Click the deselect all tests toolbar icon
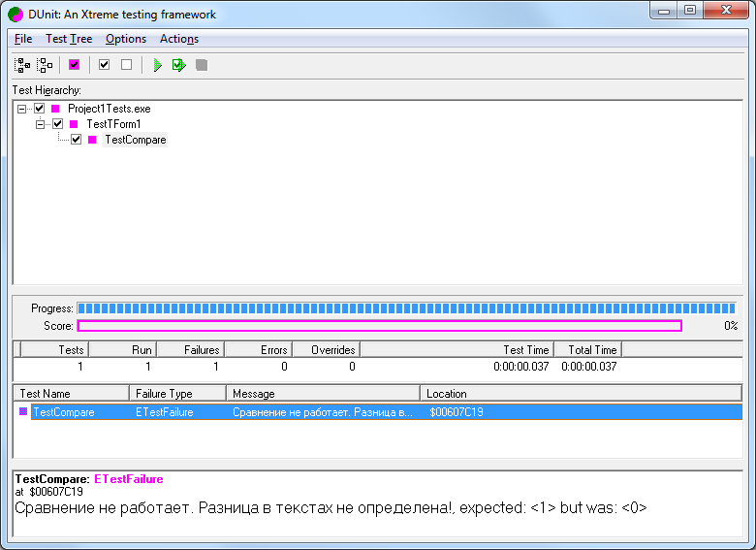756x550 pixels. pos(45,65)
